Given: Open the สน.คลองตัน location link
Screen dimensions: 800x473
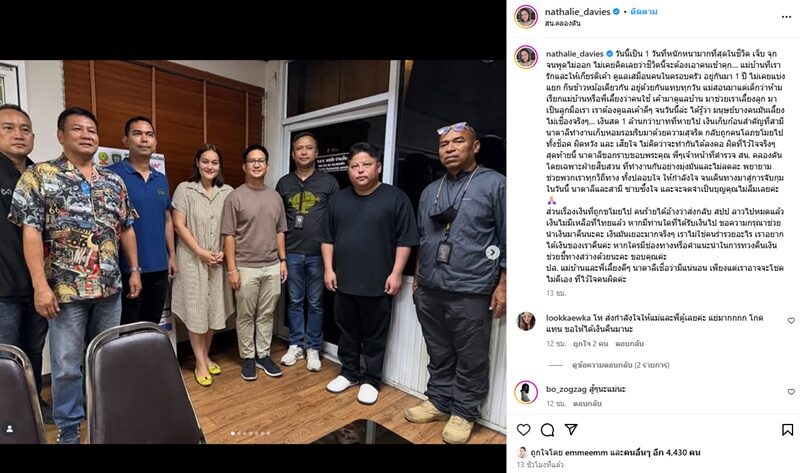Looking at the screenshot, I should (x=563, y=23).
